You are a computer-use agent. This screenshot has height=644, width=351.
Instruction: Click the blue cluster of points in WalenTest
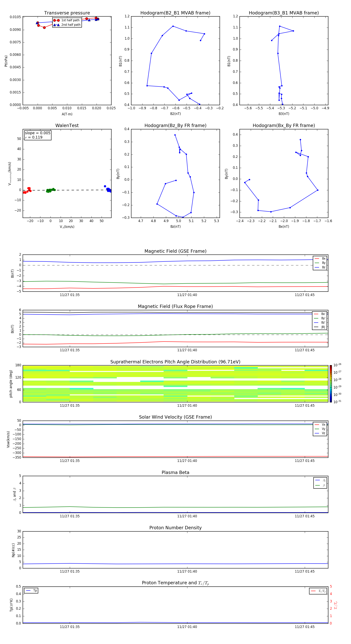pyautogui.click(x=108, y=189)
